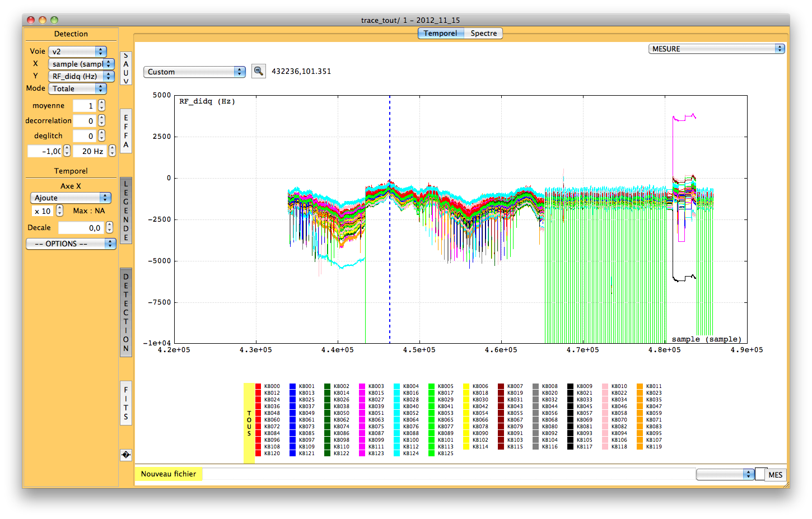The height and width of the screenshot is (519, 812).
Task: Click the zoom-out magnifier icon
Action: click(258, 71)
